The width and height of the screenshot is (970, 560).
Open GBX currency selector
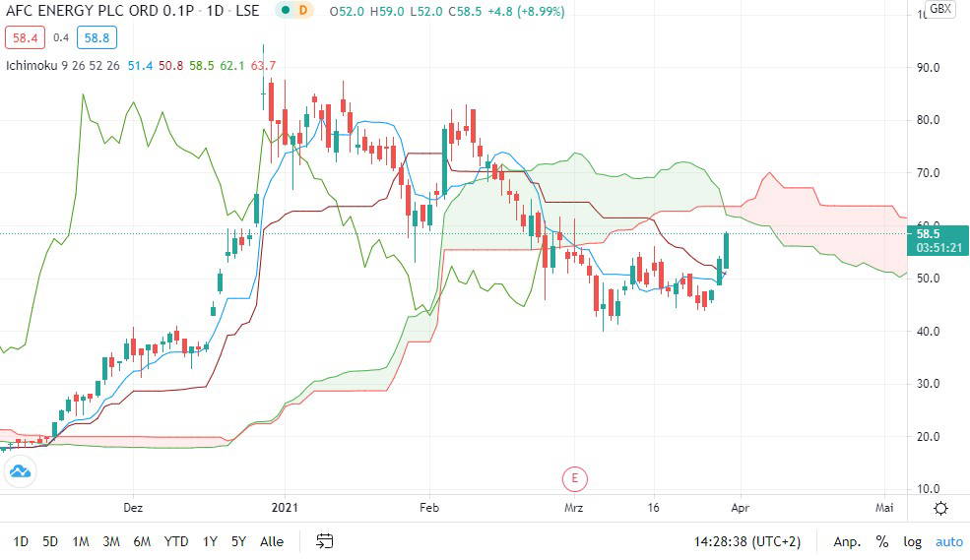940,9
